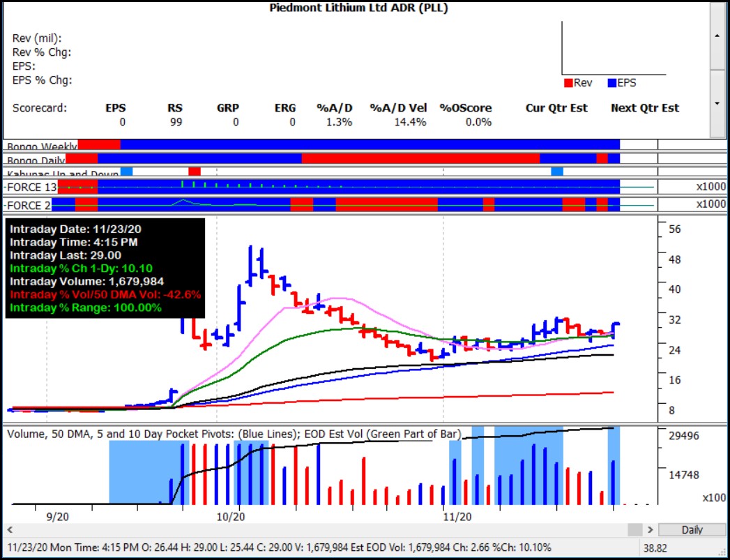The height and width of the screenshot is (560, 730).
Task: Click the last blue volume bar on the chart
Action: (x=614, y=483)
